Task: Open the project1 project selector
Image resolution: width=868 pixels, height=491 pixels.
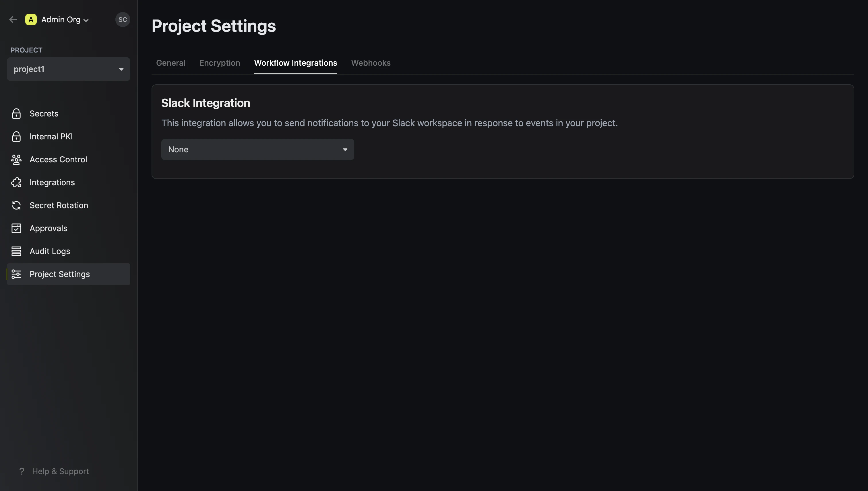Action: pyautogui.click(x=69, y=69)
